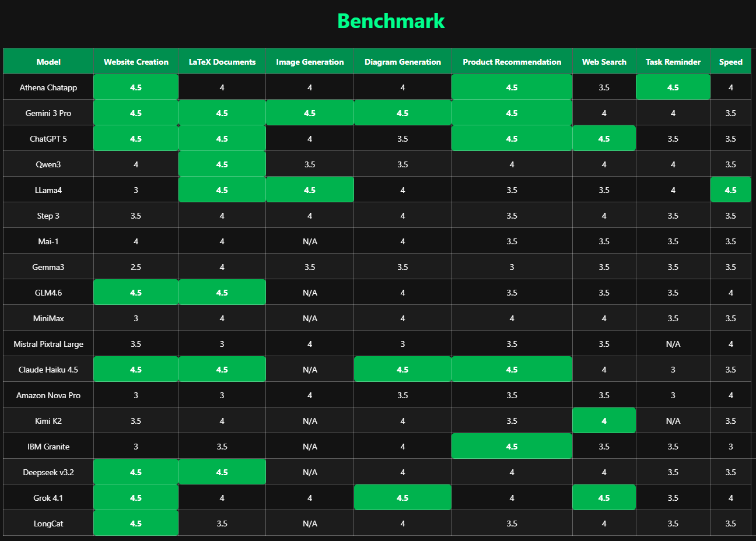Click the Speed column header

(730, 62)
